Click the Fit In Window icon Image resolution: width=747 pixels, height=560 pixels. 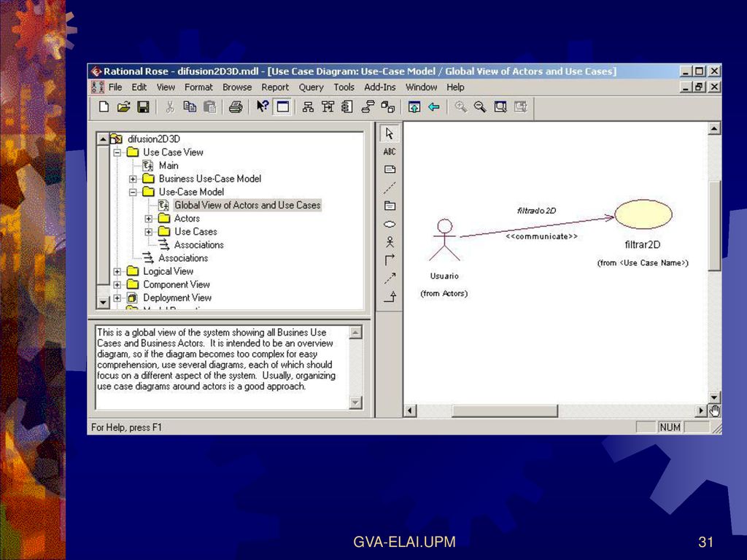[x=500, y=107]
